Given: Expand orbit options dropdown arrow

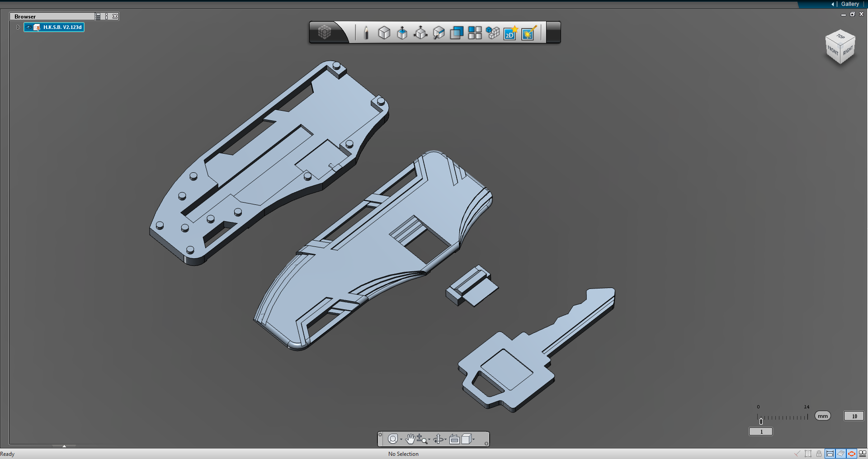Looking at the screenshot, I should pyautogui.click(x=446, y=440).
